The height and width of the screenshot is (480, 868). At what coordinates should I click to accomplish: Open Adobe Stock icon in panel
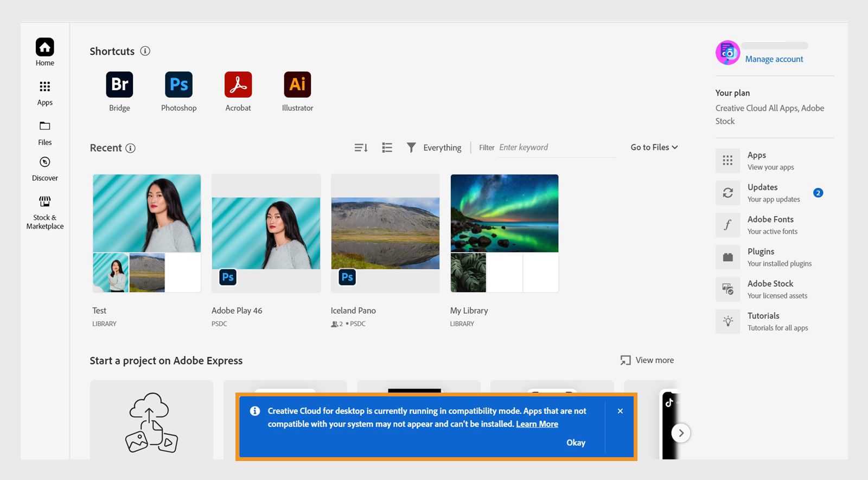728,289
